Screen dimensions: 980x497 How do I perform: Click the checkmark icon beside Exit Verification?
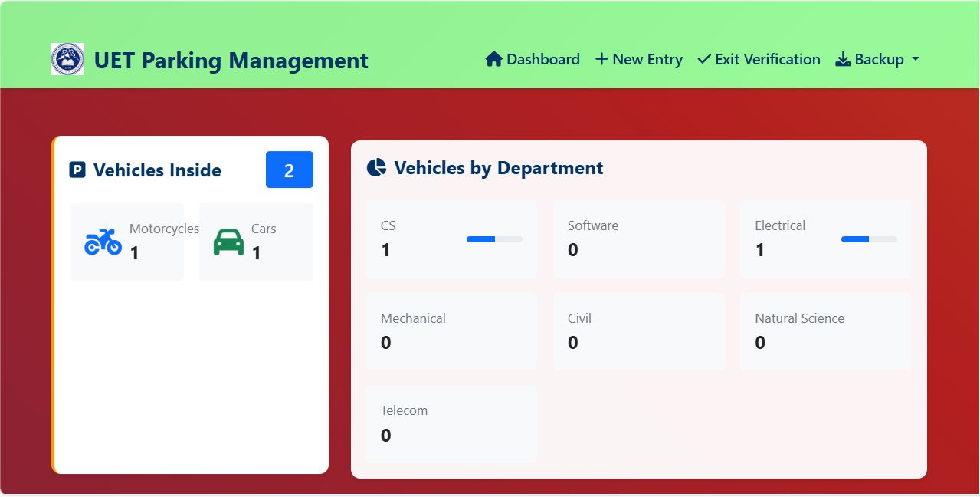[x=703, y=59]
